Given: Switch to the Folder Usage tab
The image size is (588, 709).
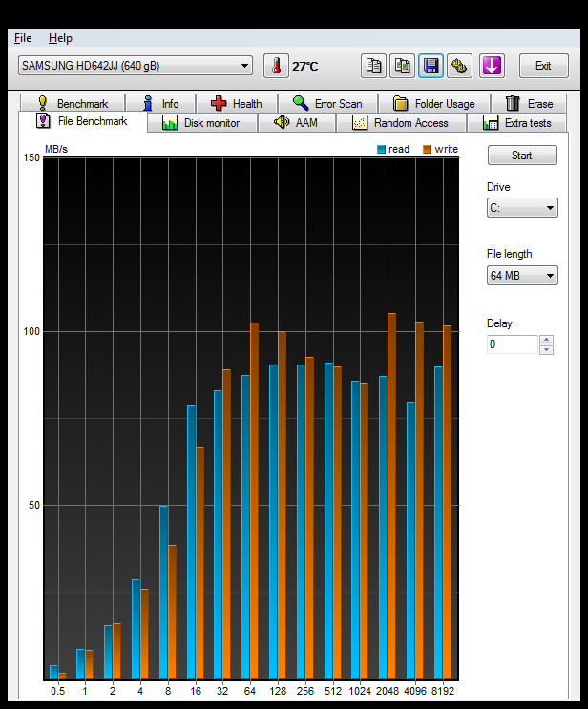Looking at the screenshot, I should point(434,104).
